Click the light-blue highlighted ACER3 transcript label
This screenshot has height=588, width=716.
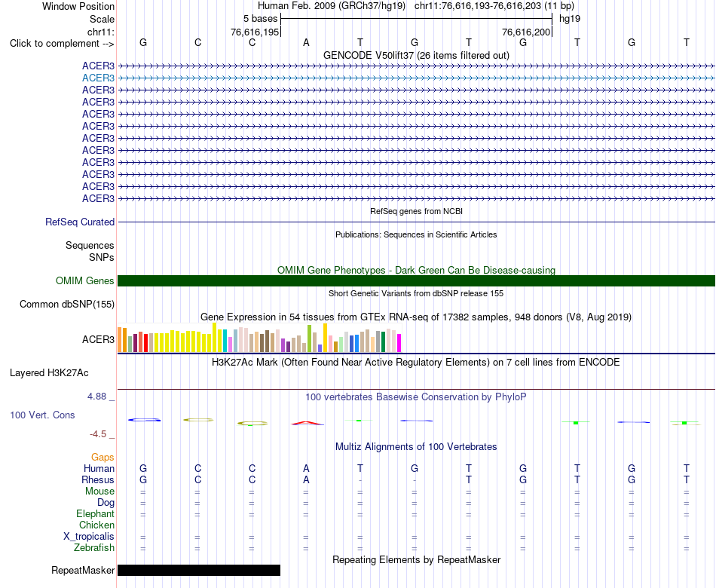tap(98, 78)
